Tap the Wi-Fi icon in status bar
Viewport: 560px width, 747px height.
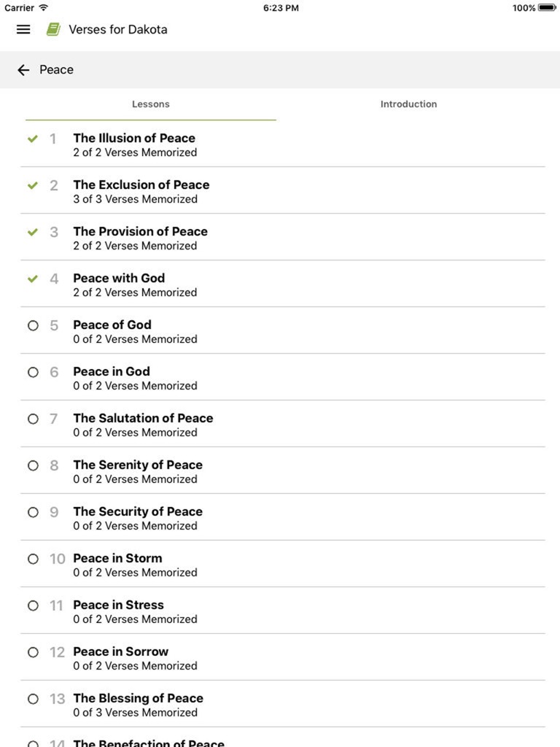(44, 8)
